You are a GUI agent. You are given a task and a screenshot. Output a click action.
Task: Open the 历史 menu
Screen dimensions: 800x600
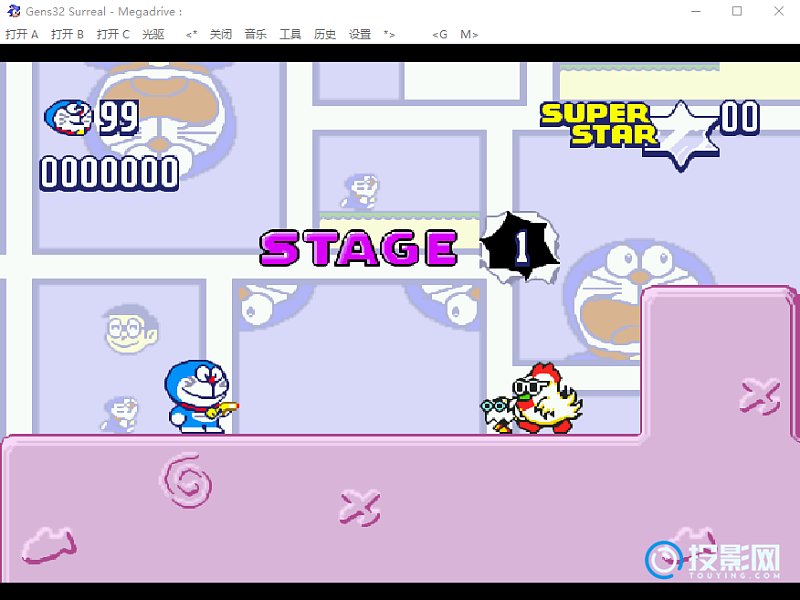[325, 34]
